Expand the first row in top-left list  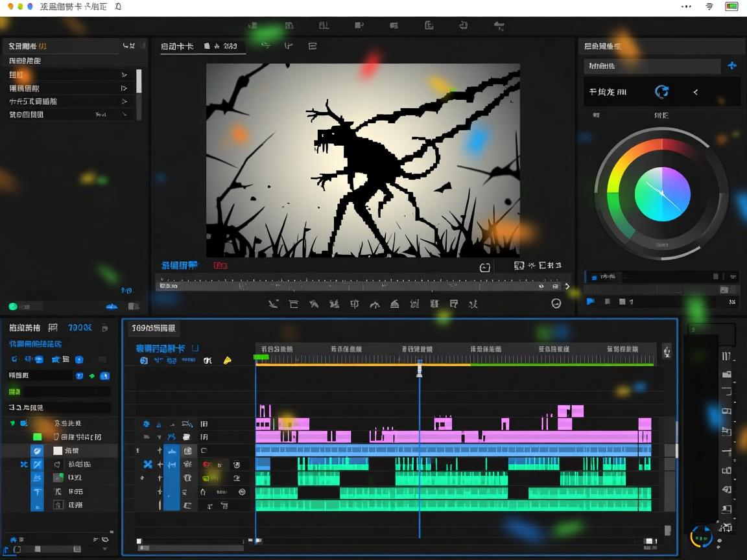click(124, 75)
